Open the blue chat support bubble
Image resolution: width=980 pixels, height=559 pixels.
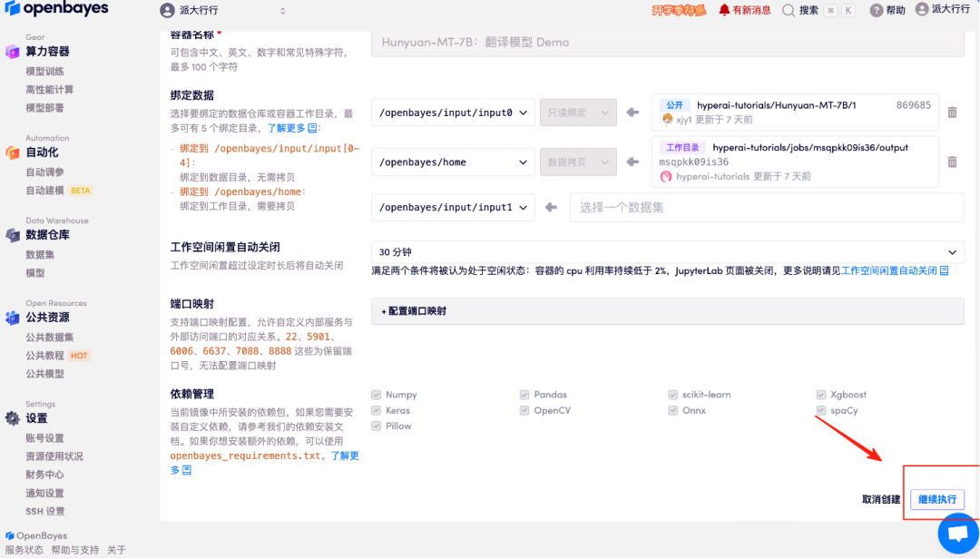pos(957,534)
